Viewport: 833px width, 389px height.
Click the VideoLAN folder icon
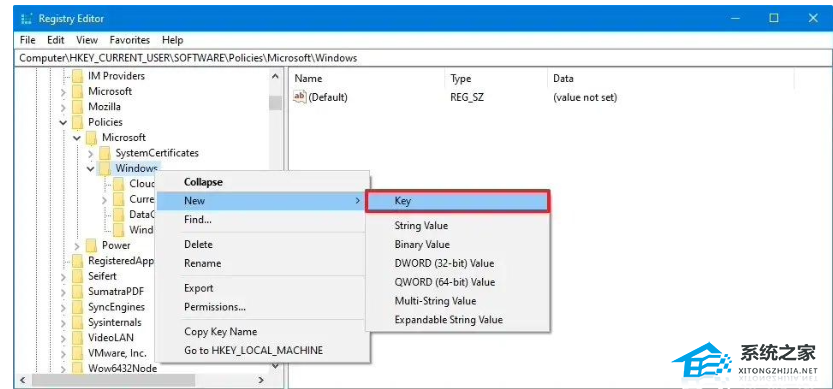pos(78,337)
